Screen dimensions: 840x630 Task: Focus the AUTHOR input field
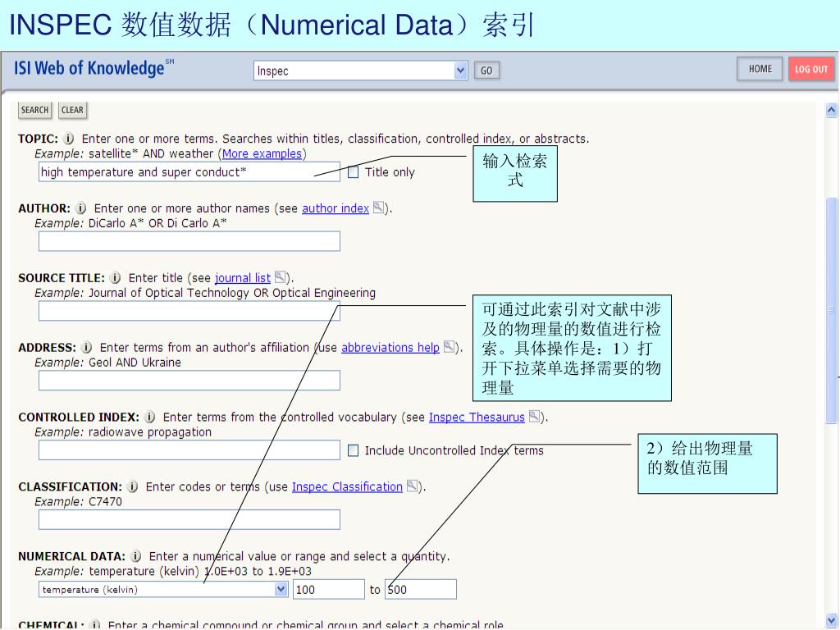coord(189,241)
